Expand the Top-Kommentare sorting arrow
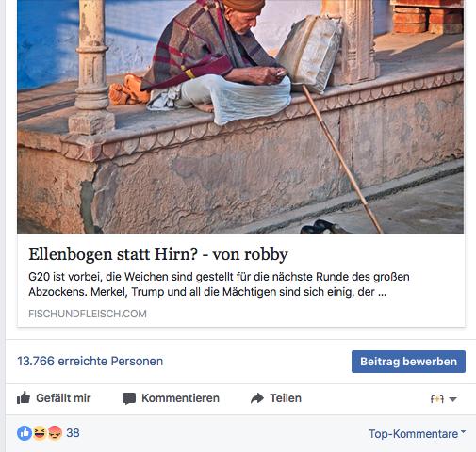Image resolution: width=476 pixels, height=452 pixels. [x=463, y=432]
